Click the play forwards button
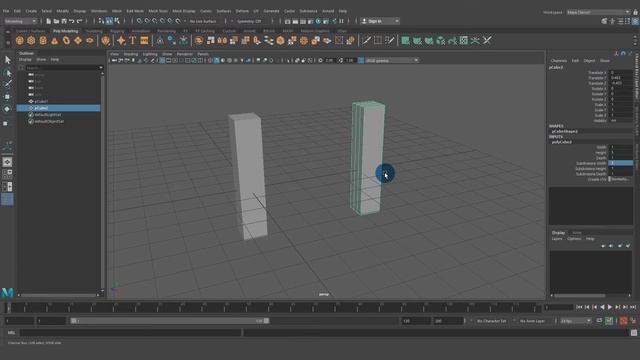640x360 pixels. [x=610, y=307]
